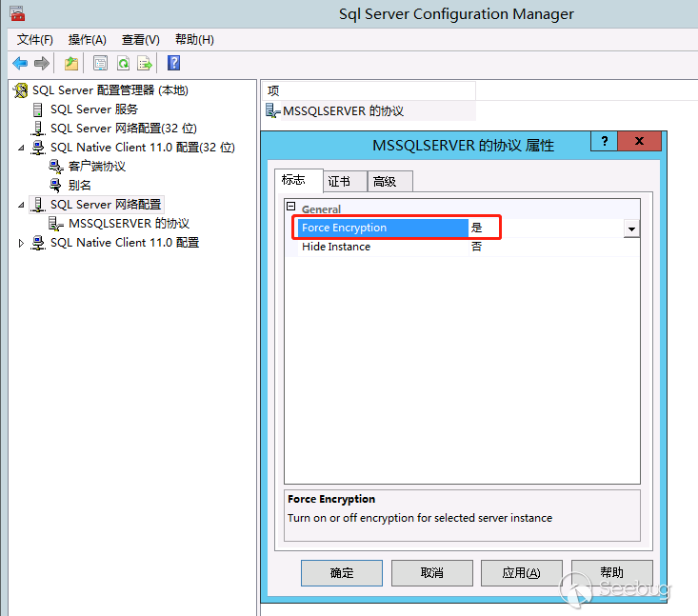Select SQL Server 服务 in the tree
Image resolution: width=698 pixels, height=616 pixels.
[x=94, y=109]
